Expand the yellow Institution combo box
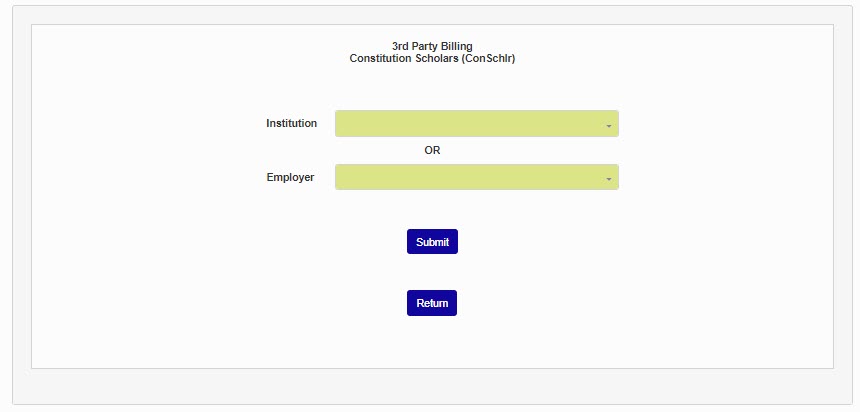Viewport: 860px width, 412px height. (476, 124)
